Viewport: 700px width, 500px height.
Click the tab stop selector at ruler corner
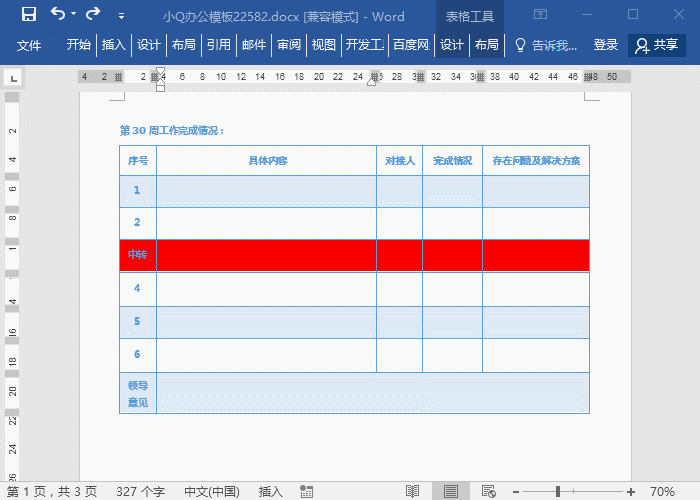[14, 79]
